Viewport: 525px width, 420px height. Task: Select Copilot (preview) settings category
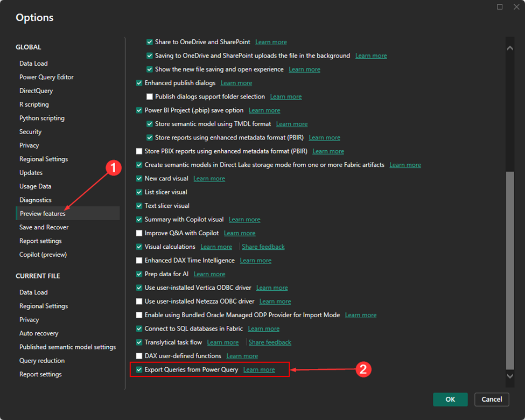(x=43, y=255)
